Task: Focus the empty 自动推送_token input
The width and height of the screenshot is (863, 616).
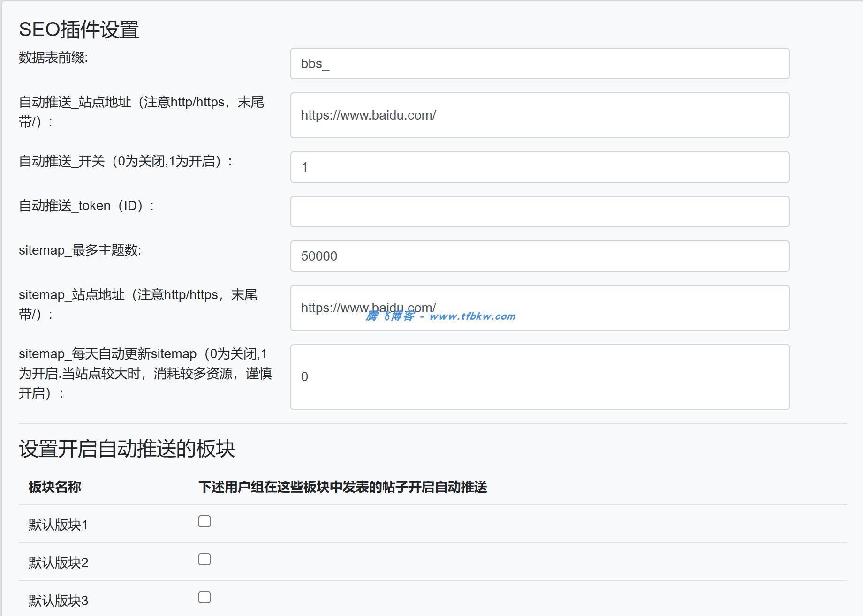Action: tap(539, 212)
